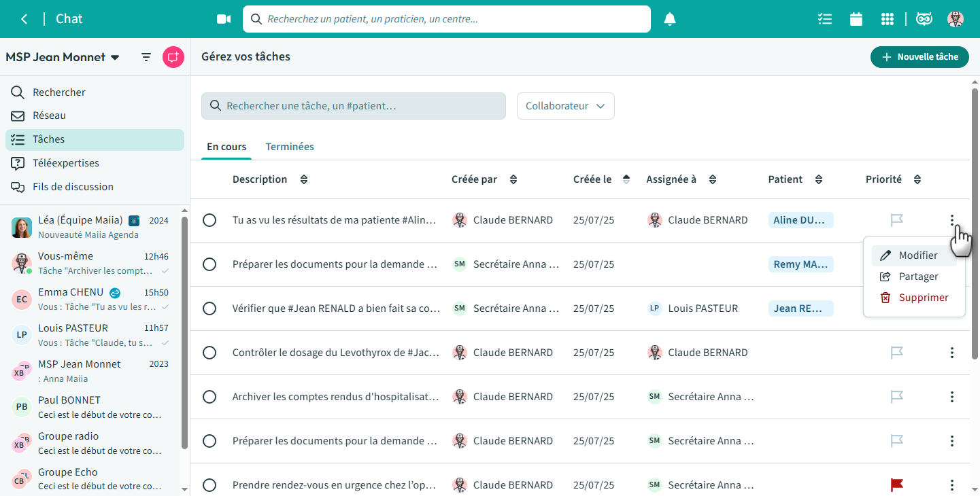Viewport: 980px width, 496px height.
Task: Switch to the Terminées tab
Action: pos(290,147)
